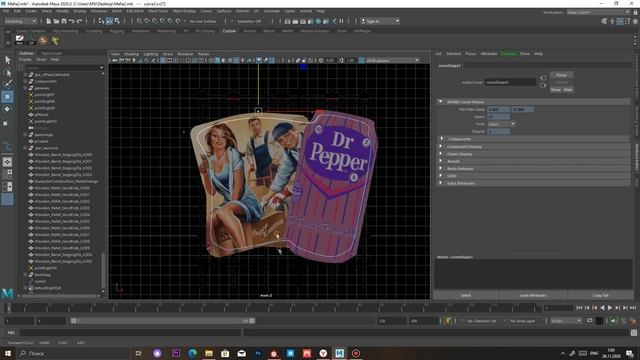This screenshot has width=640, height=360.
Task: Click the select camera icon in viewport toolbar
Action: 115,60
